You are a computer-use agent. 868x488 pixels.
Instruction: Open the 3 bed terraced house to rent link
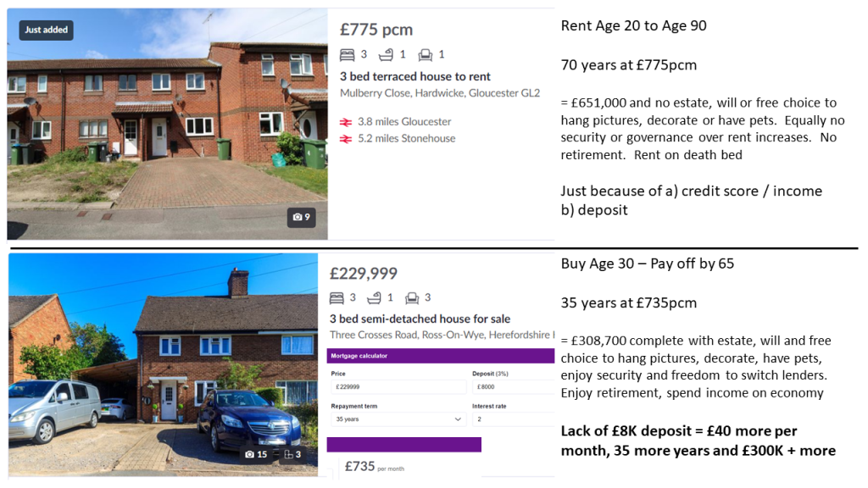(415, 77)
